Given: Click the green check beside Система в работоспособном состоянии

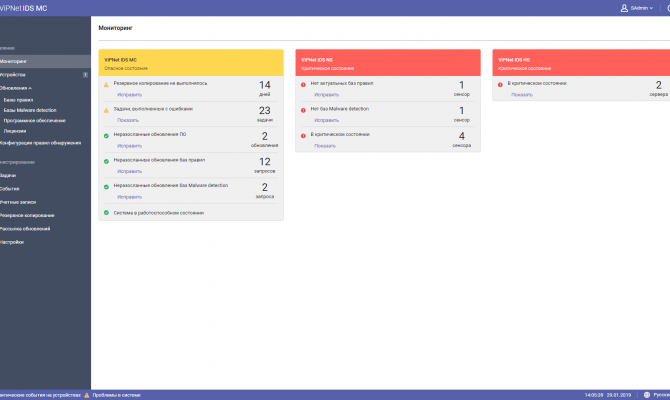Looking at the screenshot, I should (x=106, y=212).
